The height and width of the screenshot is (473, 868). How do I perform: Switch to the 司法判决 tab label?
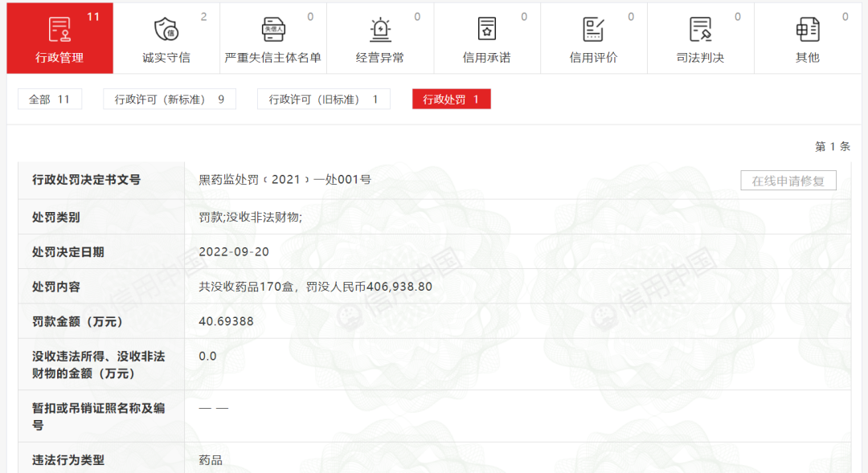(700, 58)
